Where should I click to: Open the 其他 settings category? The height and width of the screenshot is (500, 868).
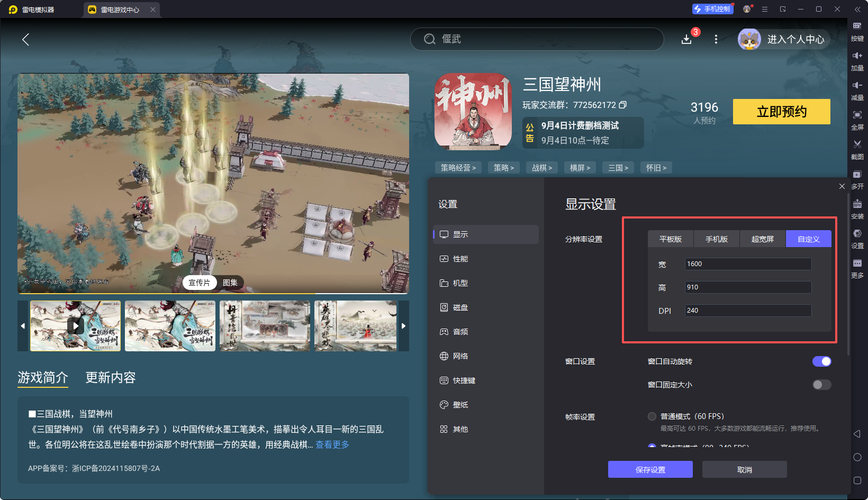(486, 429)
